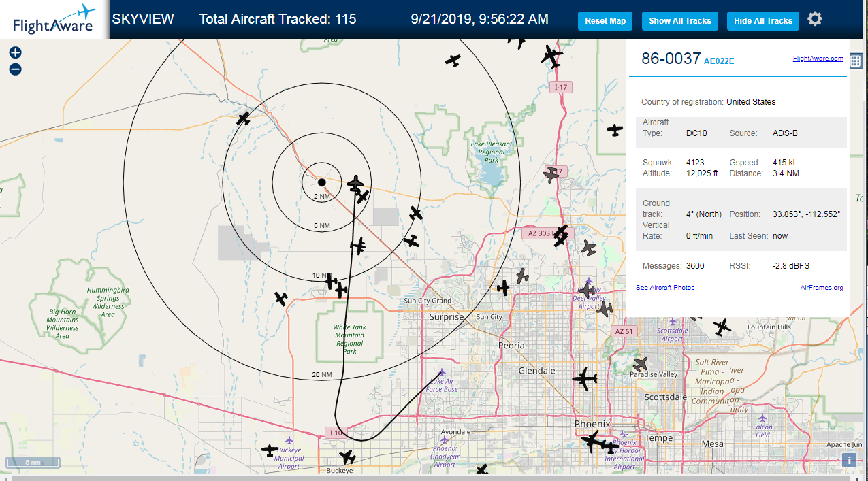Click the date and time 9/21/2019 display

click(x=480, y=19)
